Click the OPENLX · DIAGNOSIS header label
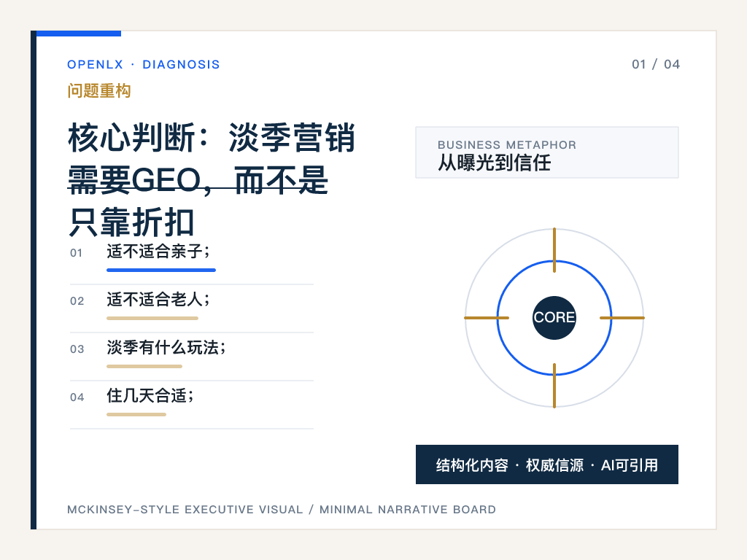Image resolution: width=747 pixels, height=560 pixels. 144,64
